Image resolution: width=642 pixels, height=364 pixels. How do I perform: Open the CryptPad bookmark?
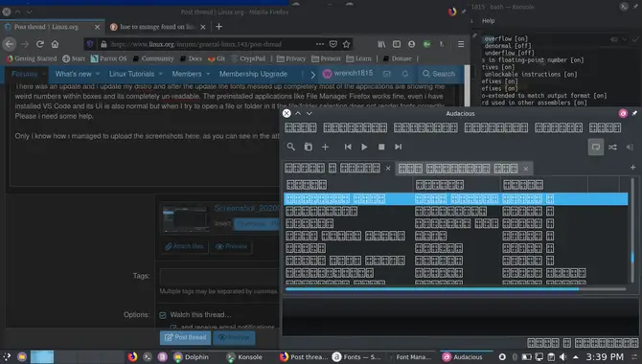[248, 58]
